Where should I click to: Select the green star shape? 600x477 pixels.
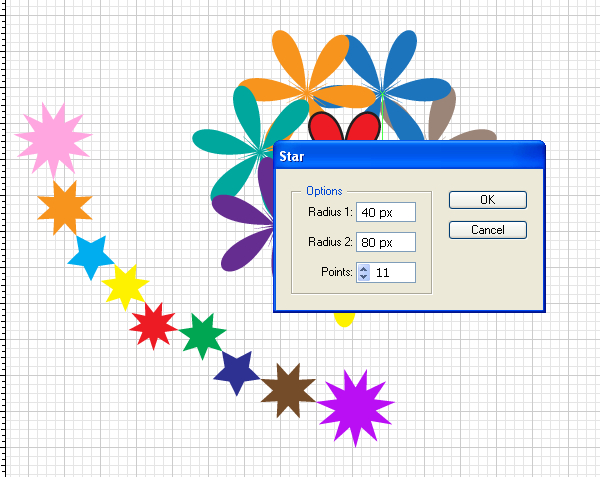[x=202, y=335]
